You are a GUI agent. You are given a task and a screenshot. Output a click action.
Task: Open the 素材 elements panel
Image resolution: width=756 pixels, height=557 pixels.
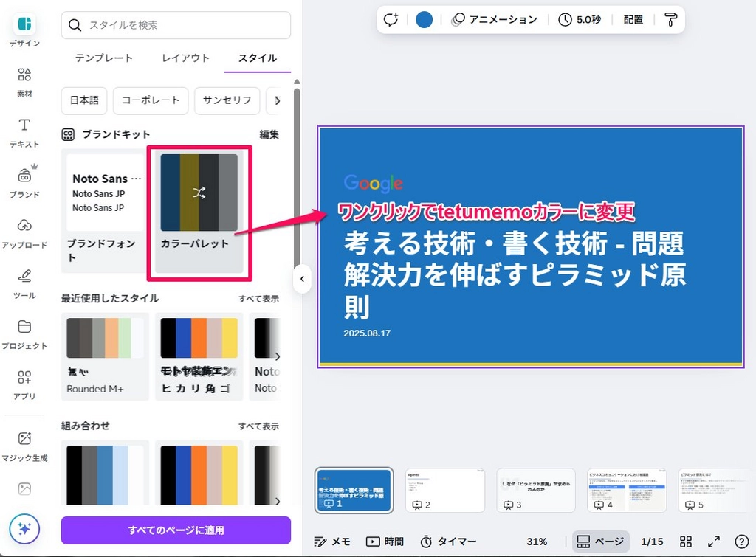pos(24,83)
